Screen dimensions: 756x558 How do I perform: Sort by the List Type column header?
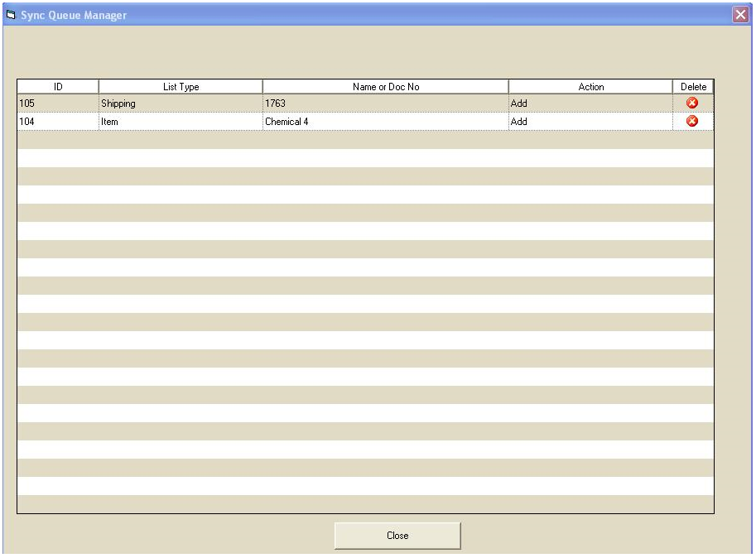pos(181,87)
